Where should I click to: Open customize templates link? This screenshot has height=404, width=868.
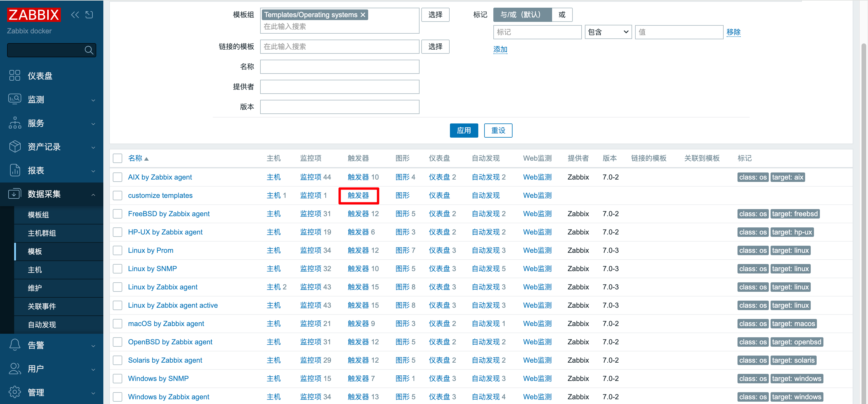pyautogui.click(x=160, y=196)
